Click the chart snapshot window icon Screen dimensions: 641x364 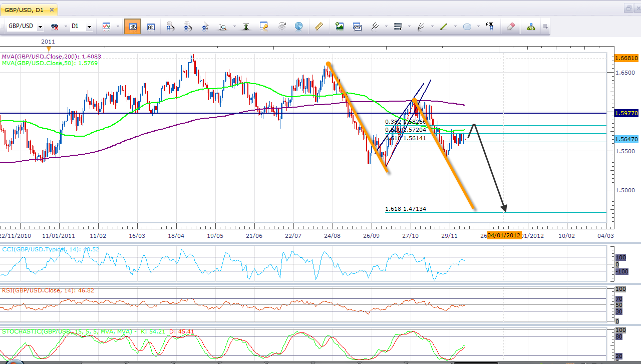(357, 27)
